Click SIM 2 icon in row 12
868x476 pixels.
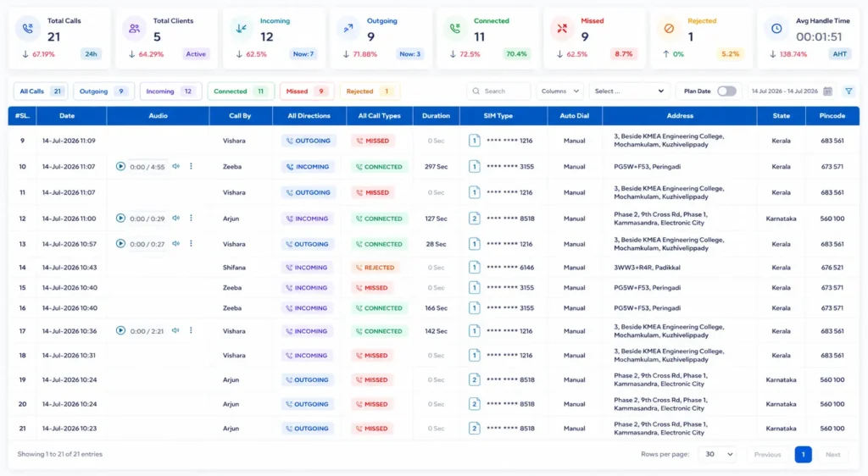pyautogui.click(x=475, y=219)
